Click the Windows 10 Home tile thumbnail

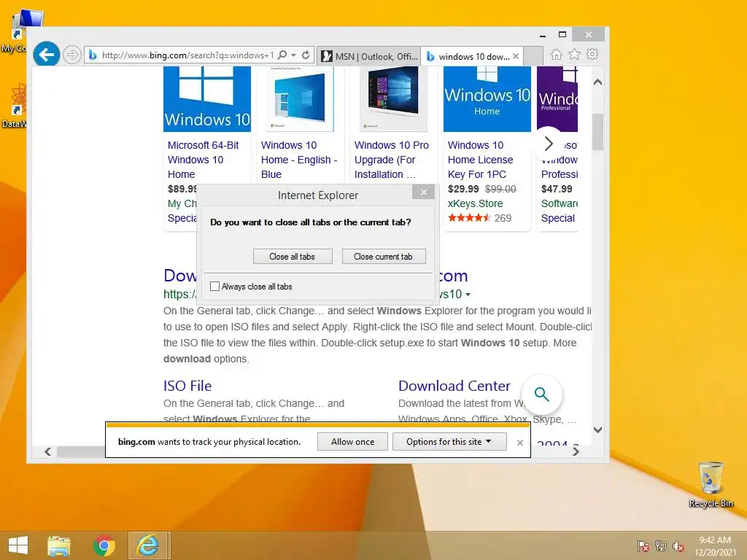[487, 98]
